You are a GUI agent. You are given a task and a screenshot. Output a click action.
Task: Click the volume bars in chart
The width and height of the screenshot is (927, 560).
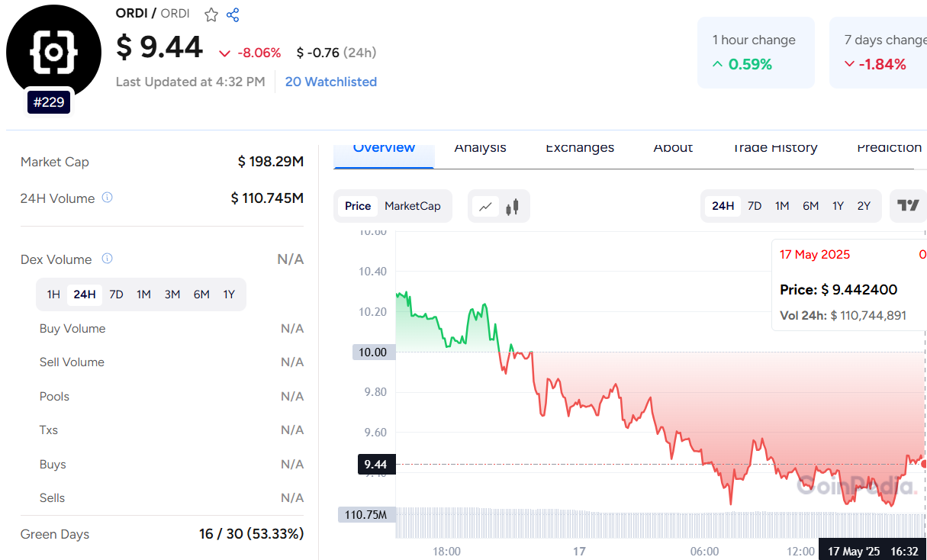[x=610, y=523]
